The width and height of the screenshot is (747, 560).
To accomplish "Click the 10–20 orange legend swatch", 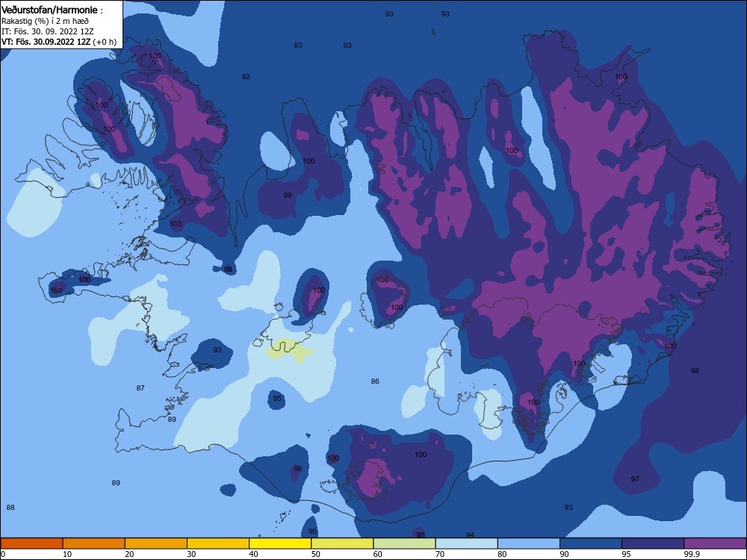I will (x=94, y=544).
